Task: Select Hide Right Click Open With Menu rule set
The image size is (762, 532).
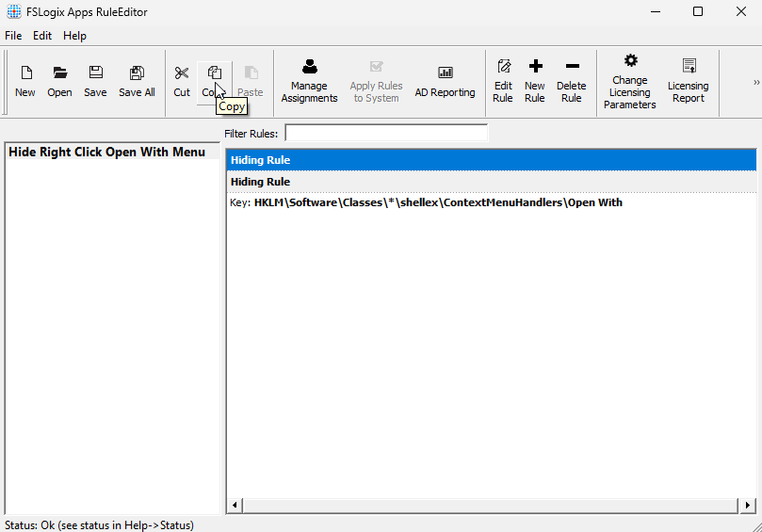Action: (x=107, y=152)
